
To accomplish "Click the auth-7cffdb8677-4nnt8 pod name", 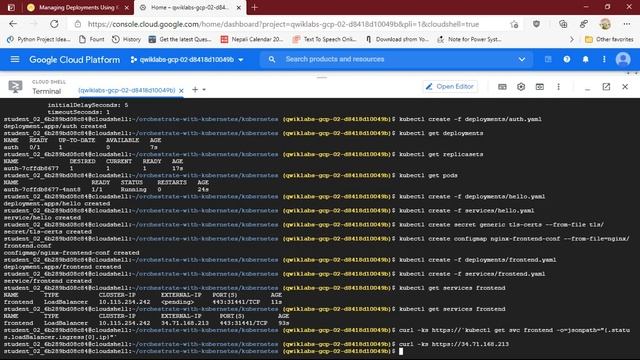I will click(x=42, y=189).
